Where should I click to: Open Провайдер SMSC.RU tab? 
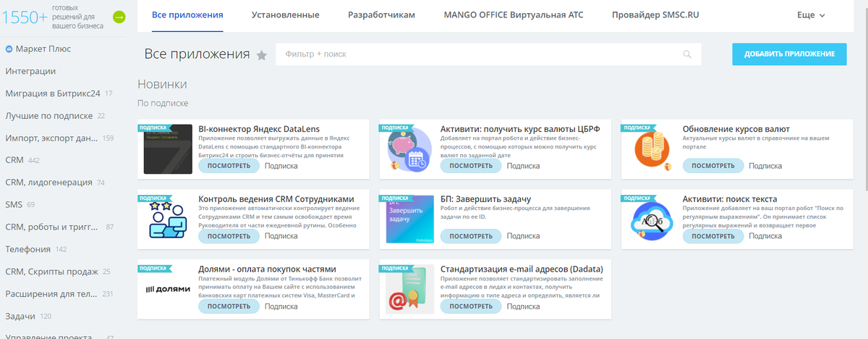655,15
